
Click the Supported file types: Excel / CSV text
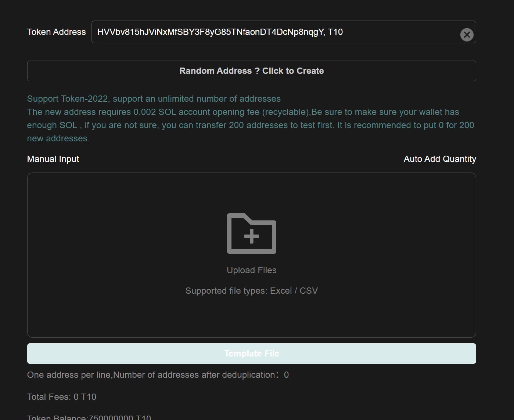(252, 291)
